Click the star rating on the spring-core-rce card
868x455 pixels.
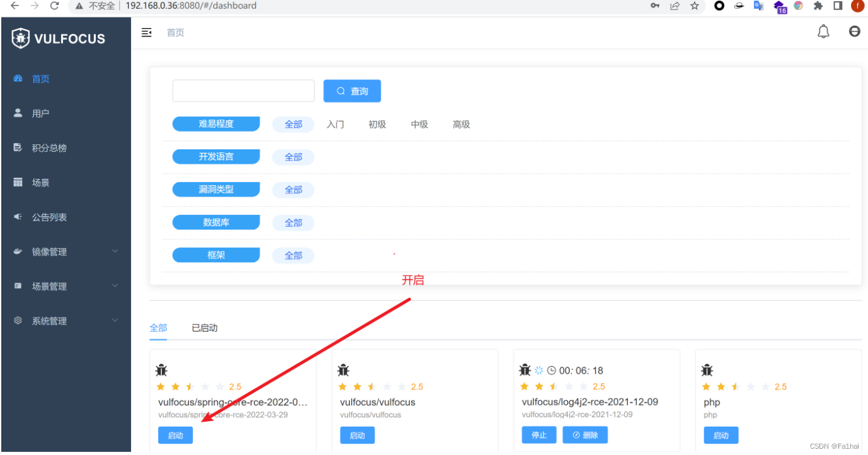190,386
